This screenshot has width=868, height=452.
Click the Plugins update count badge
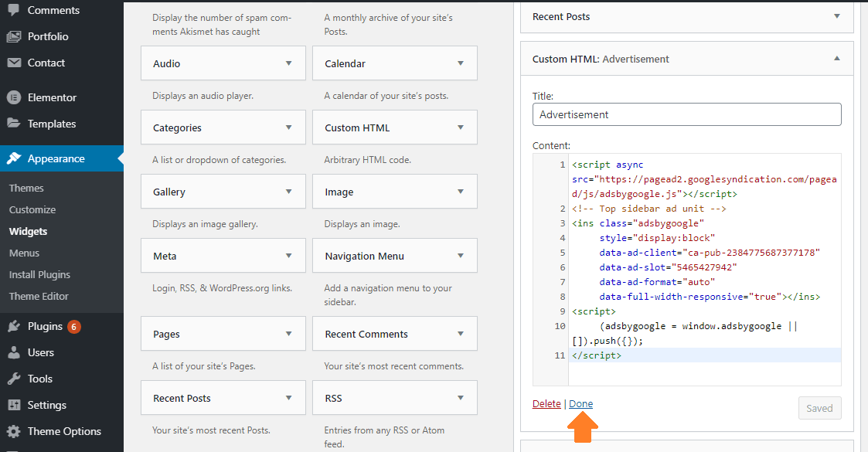point(74,326)
